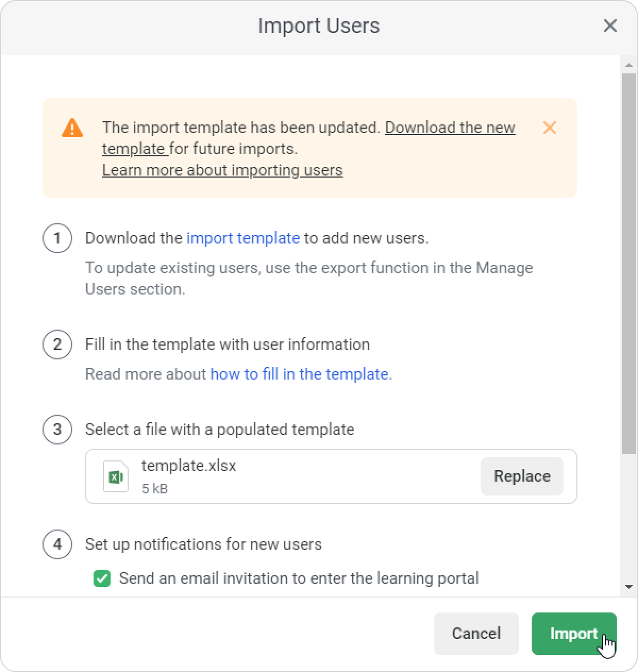638x672 pixels.
Task: Click the Excel file icon for template.xlsx
Action: pos(115,476)
